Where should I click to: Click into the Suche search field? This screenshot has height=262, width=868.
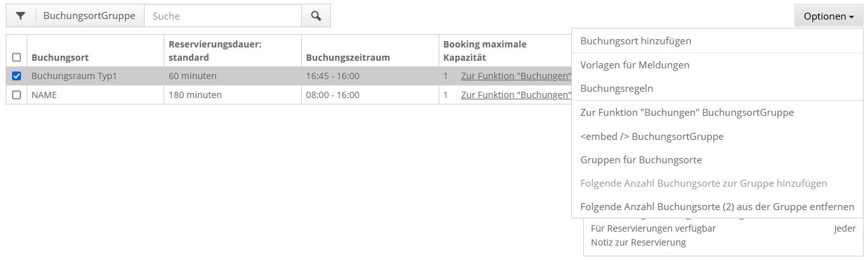coord(223,16)
